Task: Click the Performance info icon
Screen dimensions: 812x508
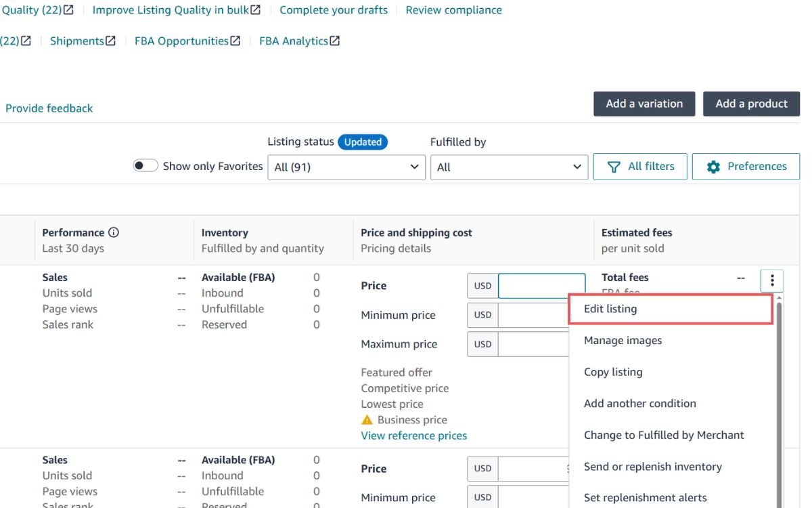Action: (114, 232)
